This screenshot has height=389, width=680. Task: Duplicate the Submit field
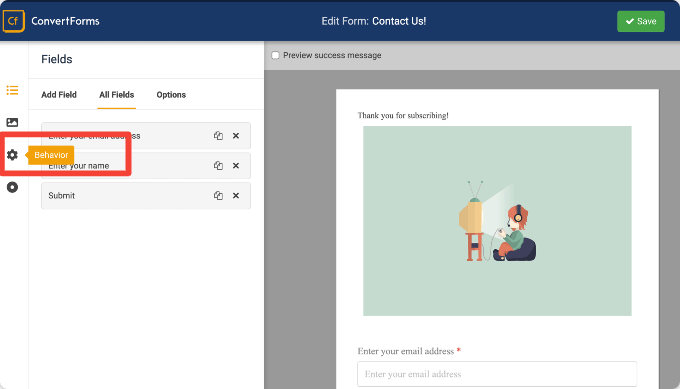point(218,196)
